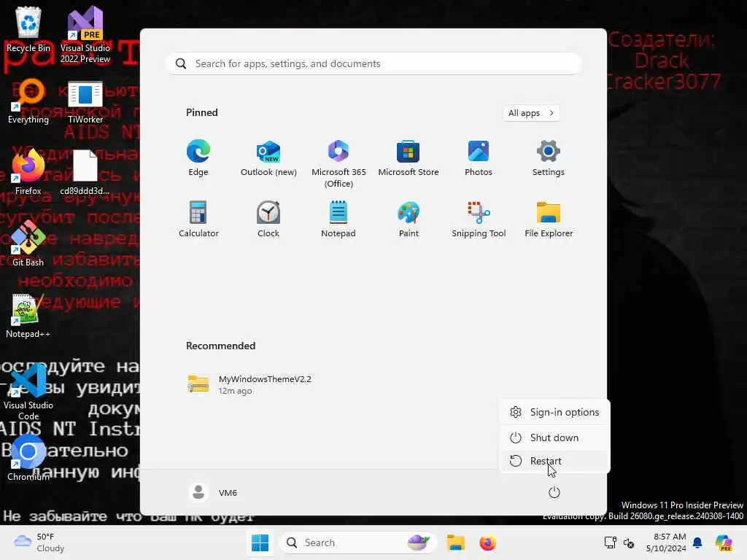Click the Start menu search field
The width and height of the screenshot is (747, 560).
pyautogui.click(x=373, y=64)
